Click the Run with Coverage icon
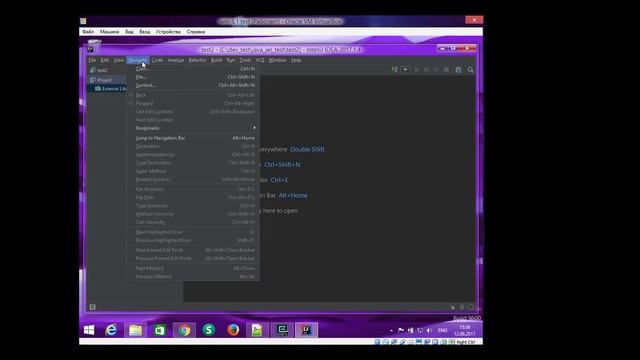The image size is (640, 360). 436,70
